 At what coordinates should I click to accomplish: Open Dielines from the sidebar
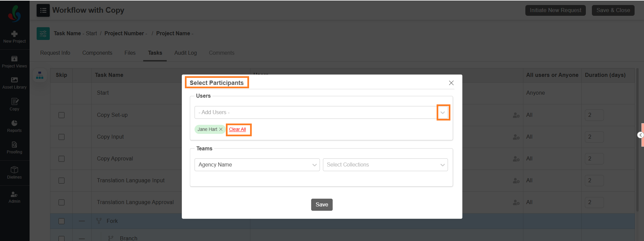pyautogui.click(x=14, y=170)
